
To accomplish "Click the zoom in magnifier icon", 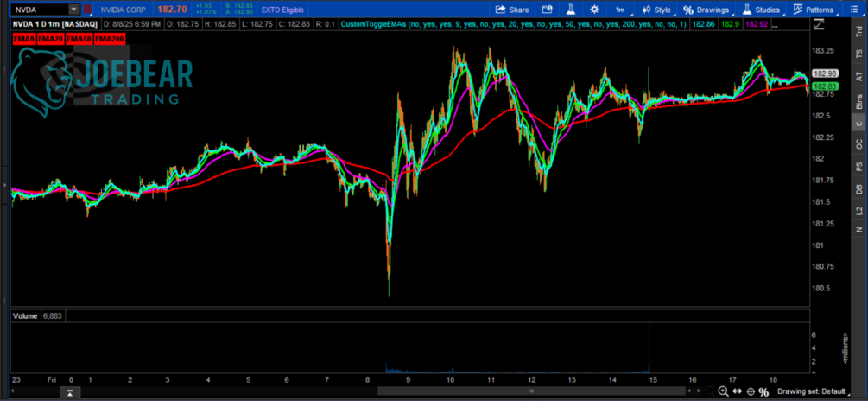I will tap(724, 392).
